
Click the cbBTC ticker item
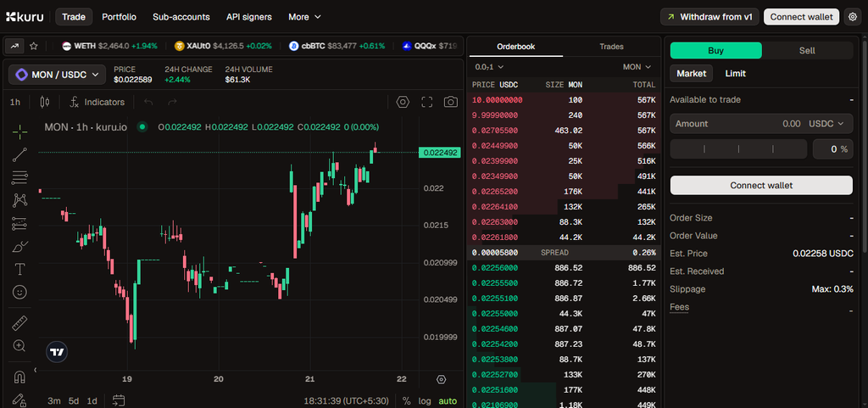click(337, 46)
